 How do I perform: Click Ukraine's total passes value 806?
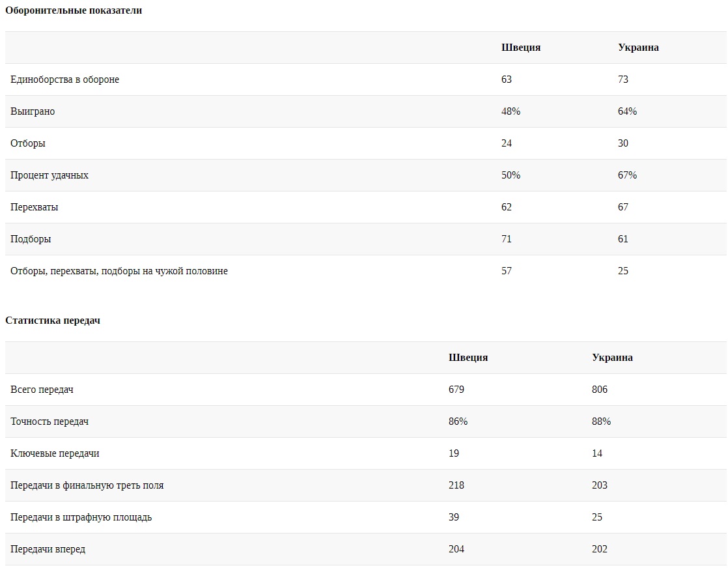point(600,390)
